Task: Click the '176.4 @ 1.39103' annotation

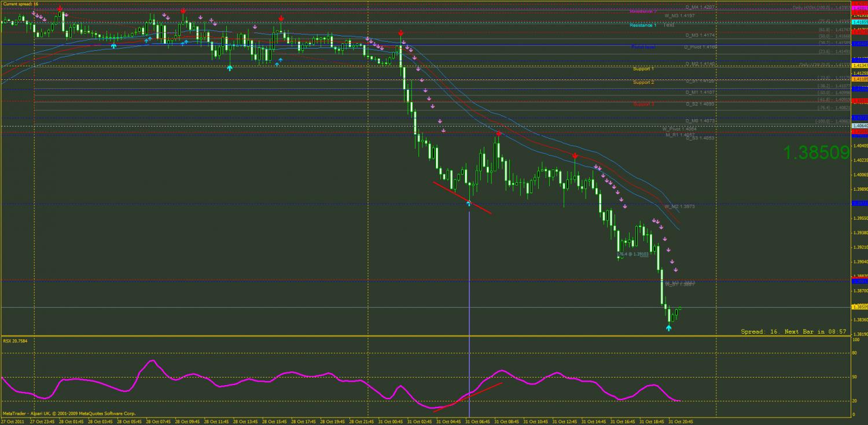Action: 631,254
